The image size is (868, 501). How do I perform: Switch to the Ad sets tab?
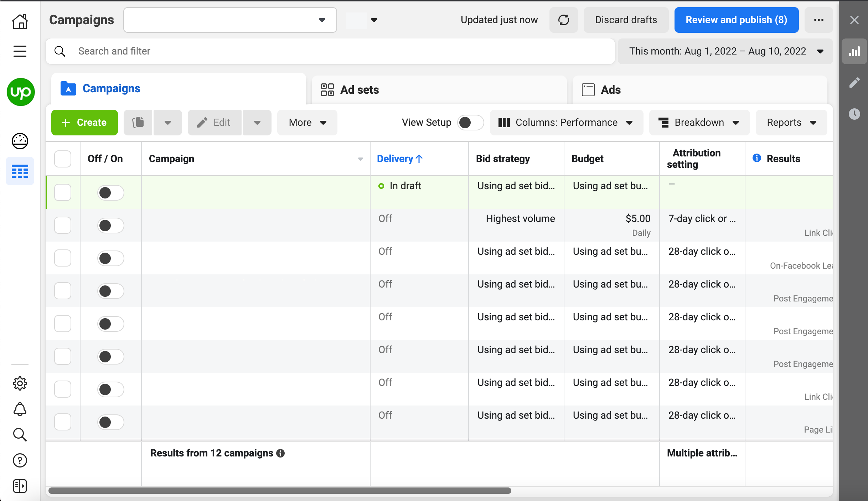point(360,90)
